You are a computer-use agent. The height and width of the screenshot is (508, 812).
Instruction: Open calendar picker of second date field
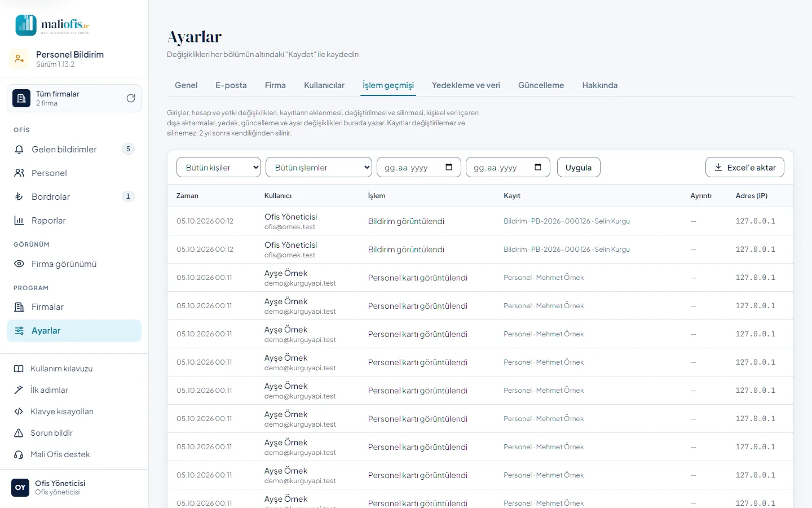pyautogui.click(x=538, y=167)
